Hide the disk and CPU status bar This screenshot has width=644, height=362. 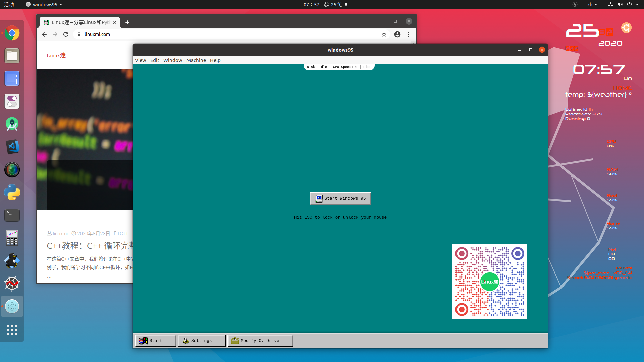point(367,67)
